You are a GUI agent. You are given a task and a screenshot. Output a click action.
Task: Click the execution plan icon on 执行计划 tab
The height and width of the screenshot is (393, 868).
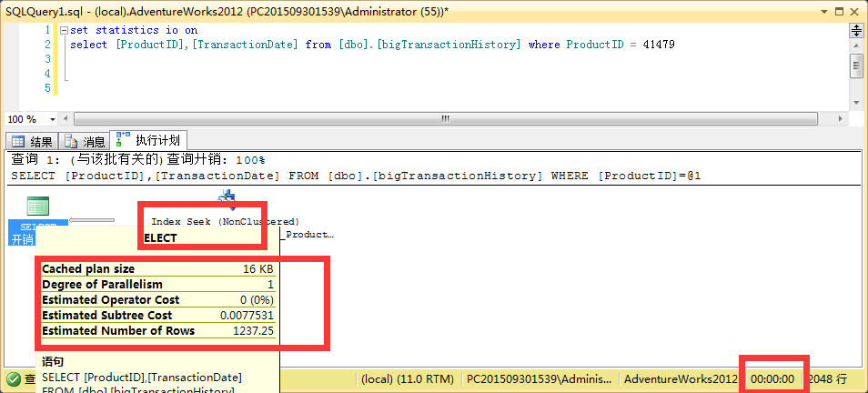click(x=122, y=139)
